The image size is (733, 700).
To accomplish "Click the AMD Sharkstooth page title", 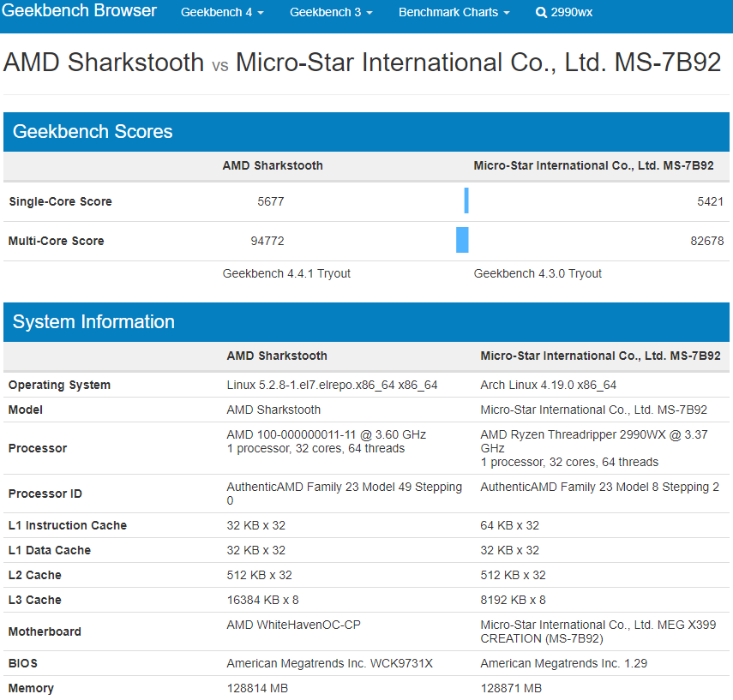I will tap(104, 63).
